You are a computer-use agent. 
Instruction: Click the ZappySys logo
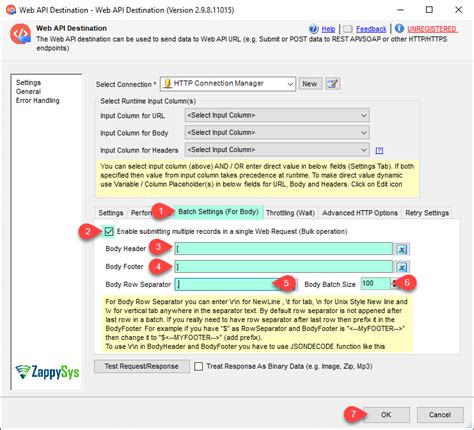47,372
